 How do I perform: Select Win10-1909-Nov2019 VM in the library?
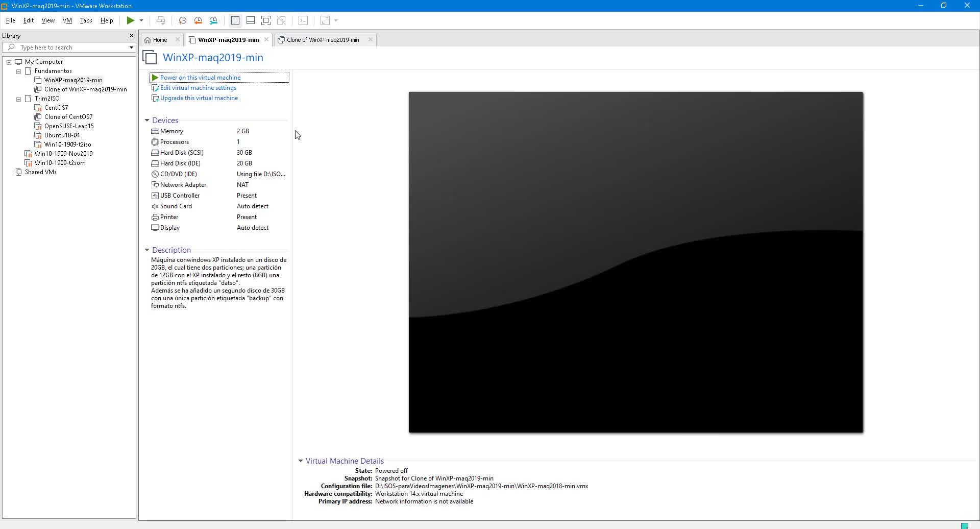click(x=63, y=154)
